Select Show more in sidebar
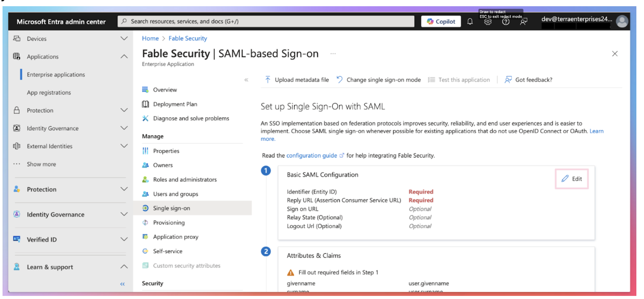The width and height of the screenshot is (644, 299). click(x=41, y=164)
